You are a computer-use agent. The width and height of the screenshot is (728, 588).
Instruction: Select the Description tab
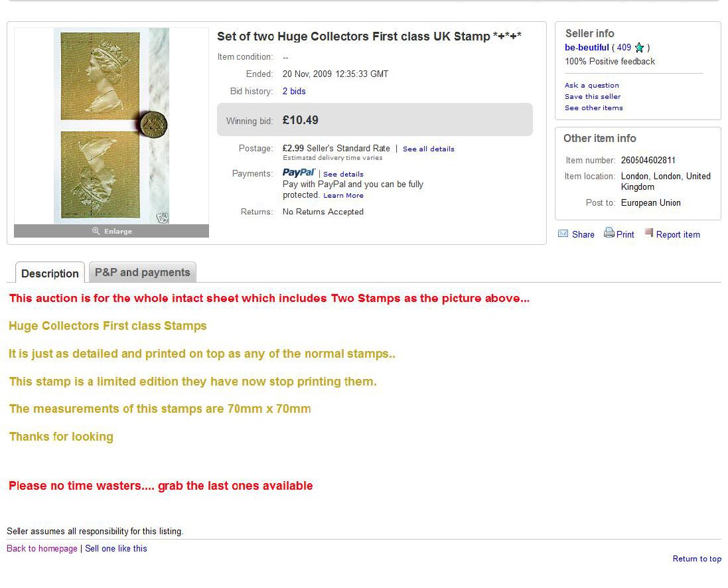click(50, 273)
